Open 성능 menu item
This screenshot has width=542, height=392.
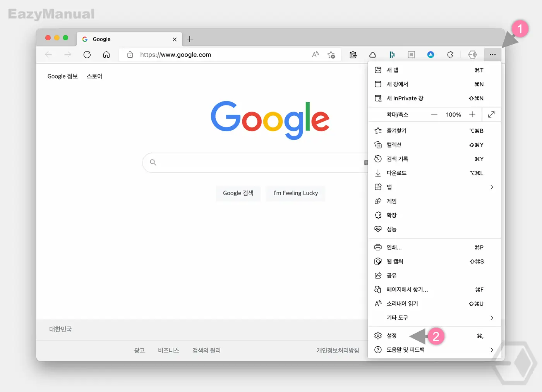tap(434, 229)
